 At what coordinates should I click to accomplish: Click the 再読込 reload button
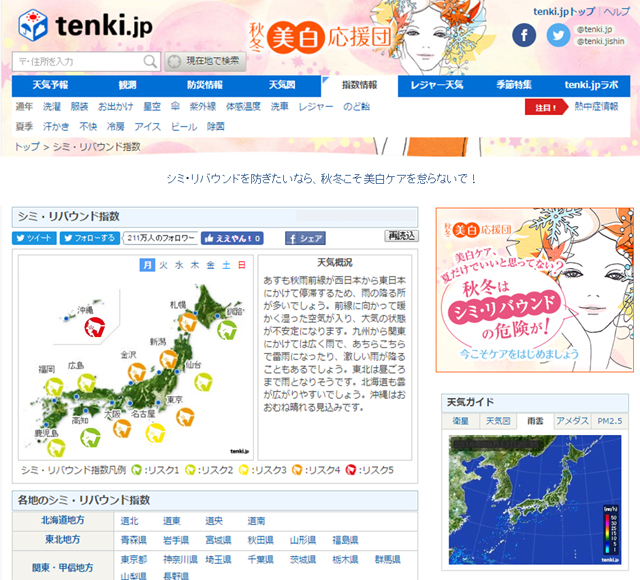tap(401, 237)
